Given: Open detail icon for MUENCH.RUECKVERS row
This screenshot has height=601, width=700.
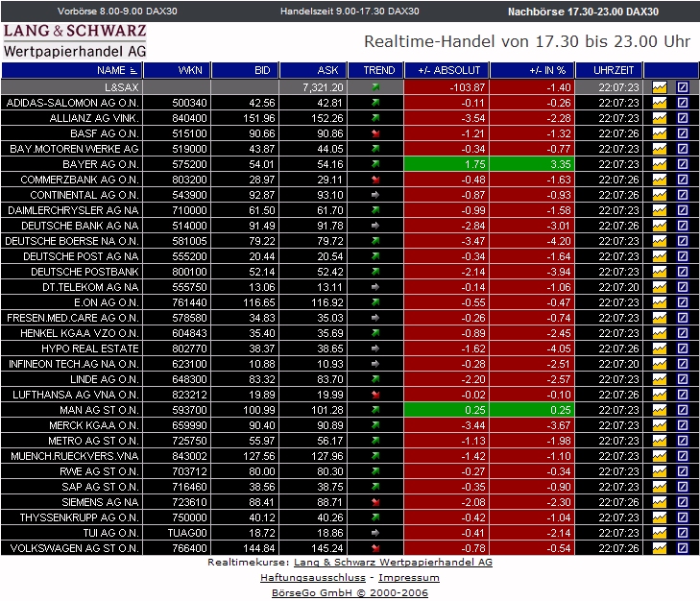Looking at the screenshot, I should pyautogui.click(x=682, y=456).
